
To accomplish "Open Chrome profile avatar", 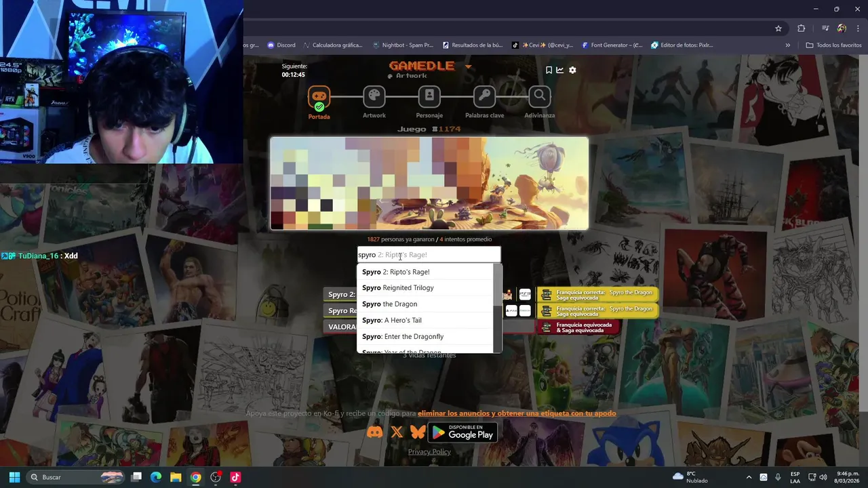I will pyautogui.click(x=842, y=28).
